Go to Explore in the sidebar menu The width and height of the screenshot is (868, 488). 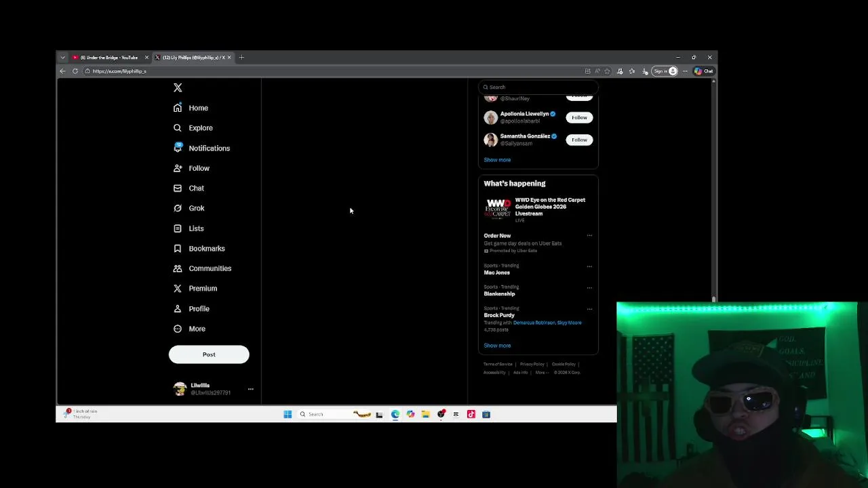pos(201,127)
